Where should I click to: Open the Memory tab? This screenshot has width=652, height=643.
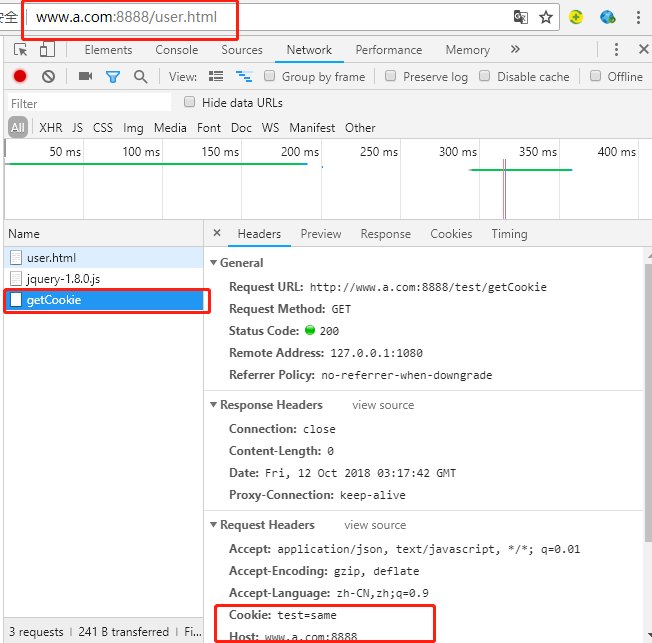click(x=467, y=50)
